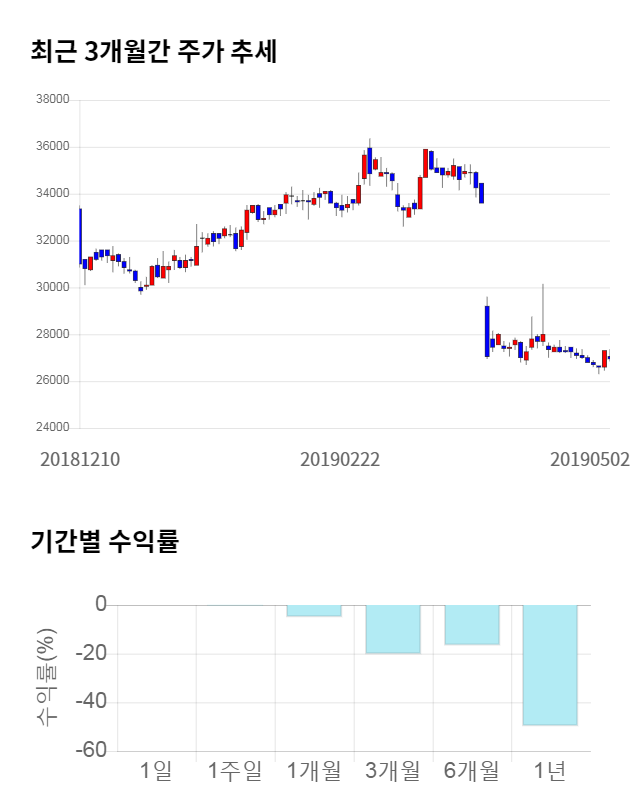Click the 1개월 return bar
This screenshot has height=810, width=640.
[x=314, y=610]
